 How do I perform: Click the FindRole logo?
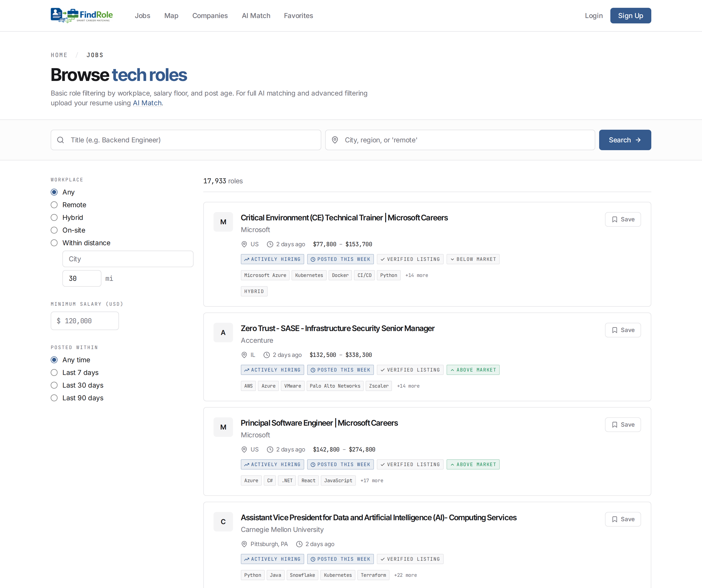pyautogui.click(x=82, y=15)
